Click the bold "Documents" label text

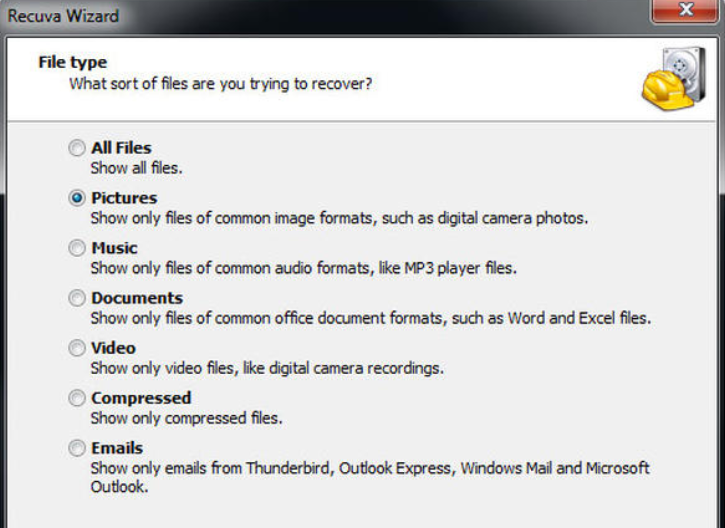click(x=137, y=298)
